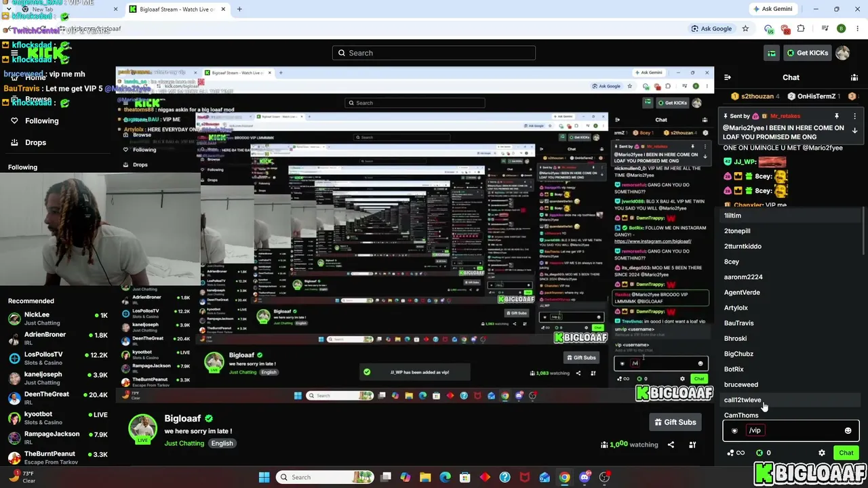Click the Windows taskbar search box
Screen dimensions: 868x488
325,477
